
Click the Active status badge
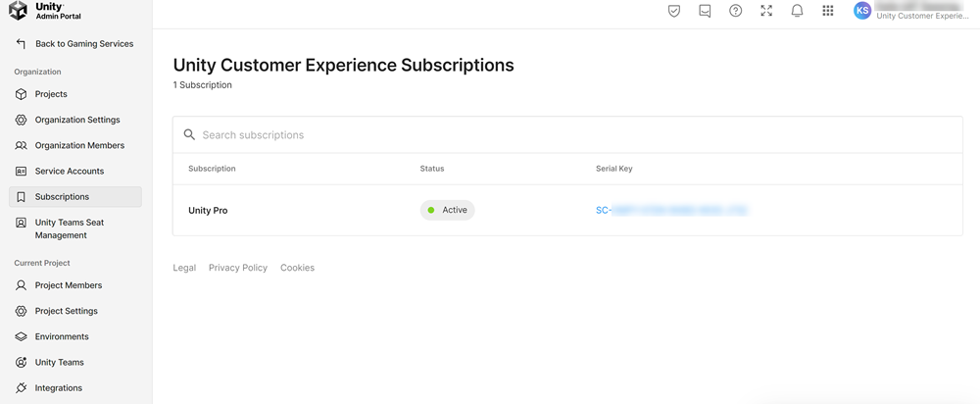(x=448, y=210)
